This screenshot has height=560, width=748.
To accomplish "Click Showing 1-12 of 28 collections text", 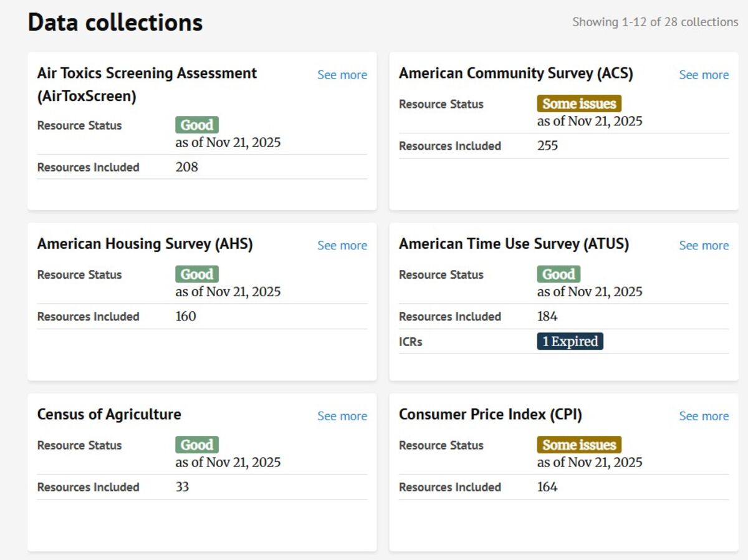I will [x=655, y=22].
